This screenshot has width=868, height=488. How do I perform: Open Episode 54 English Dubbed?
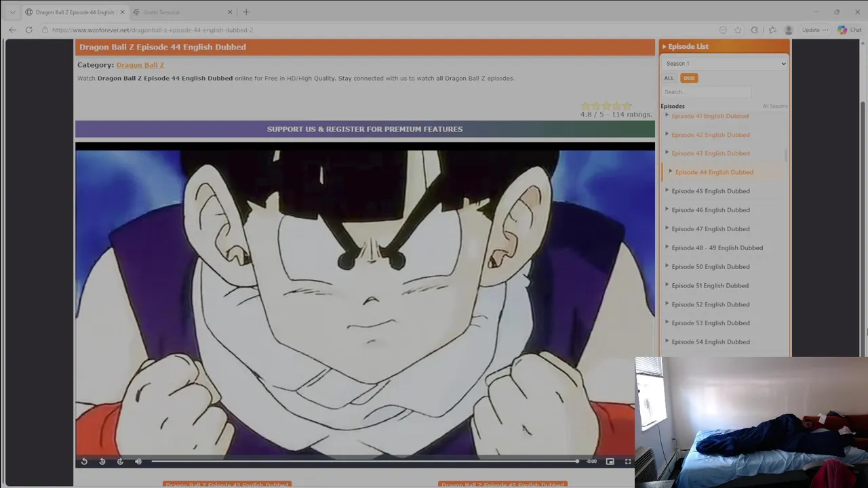click(x=710, y=342)
